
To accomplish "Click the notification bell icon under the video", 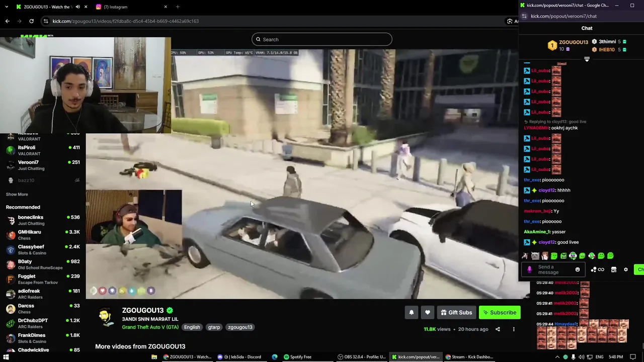I will pos(411,312).
